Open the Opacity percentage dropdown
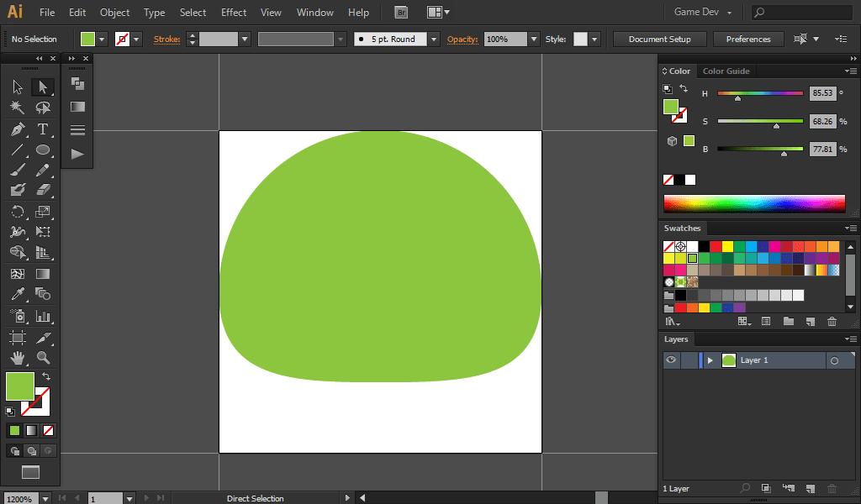 pos(533,39)
